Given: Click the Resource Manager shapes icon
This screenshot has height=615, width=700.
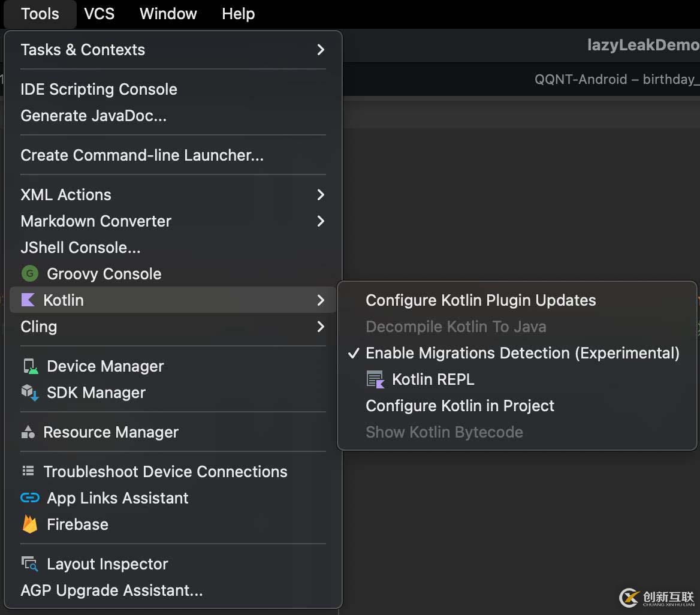Looking at the screenshot, I should (x=28, y=432).
